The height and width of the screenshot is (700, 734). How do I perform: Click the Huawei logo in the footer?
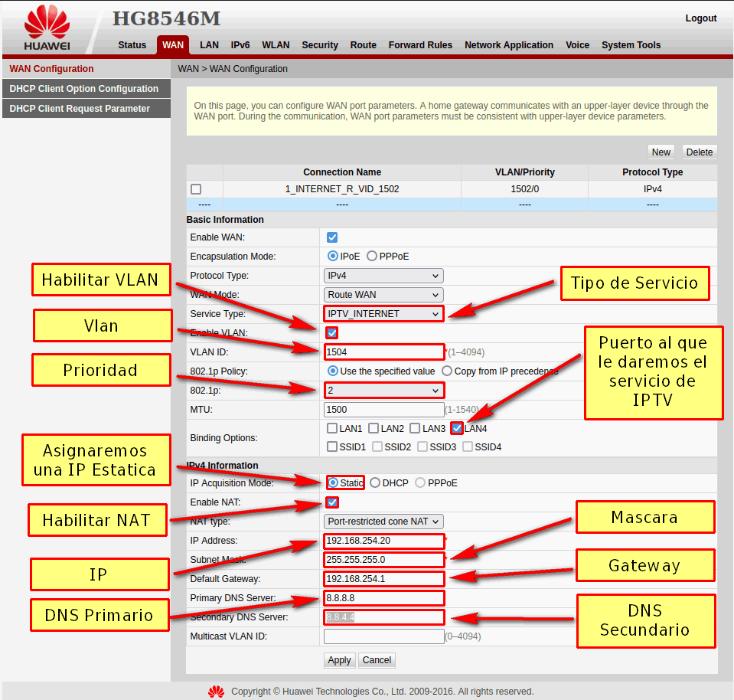click(x=217, y=692)
